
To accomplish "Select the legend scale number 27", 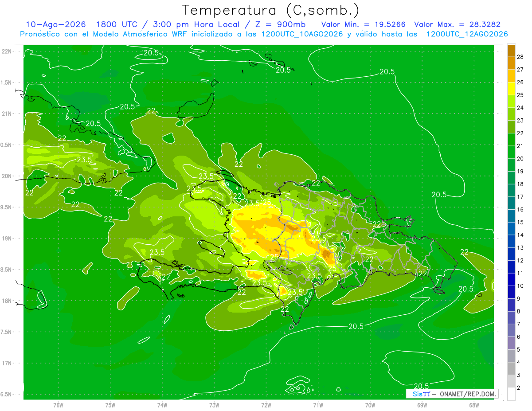I will pyautogui.click(x=520, y=69).
